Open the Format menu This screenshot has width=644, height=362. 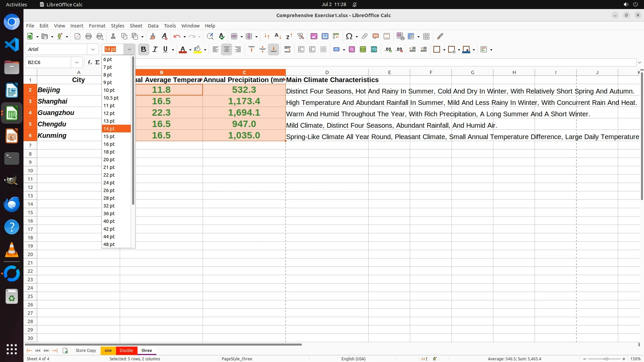point(97,25)
